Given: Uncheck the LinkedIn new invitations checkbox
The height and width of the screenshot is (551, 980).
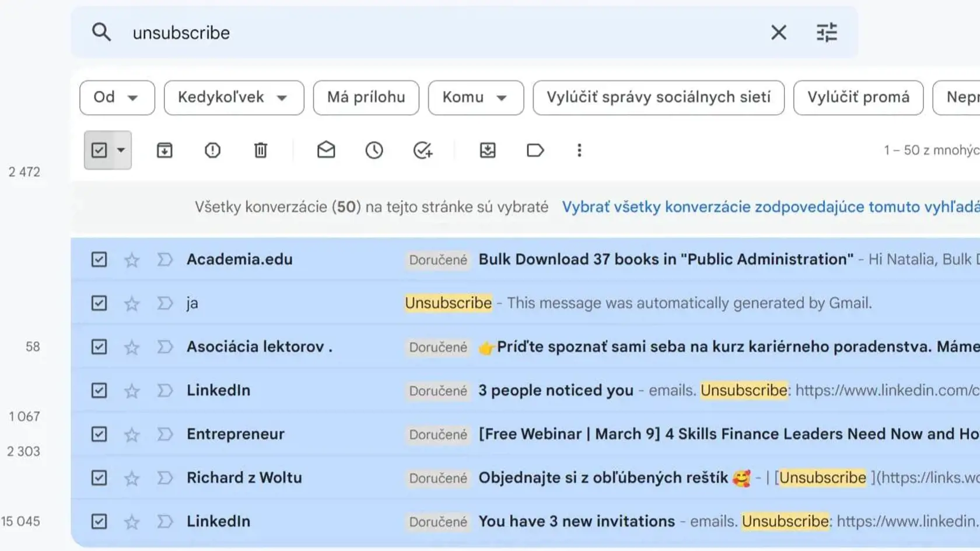Looking at the screenshot, I should pos(99,521).
